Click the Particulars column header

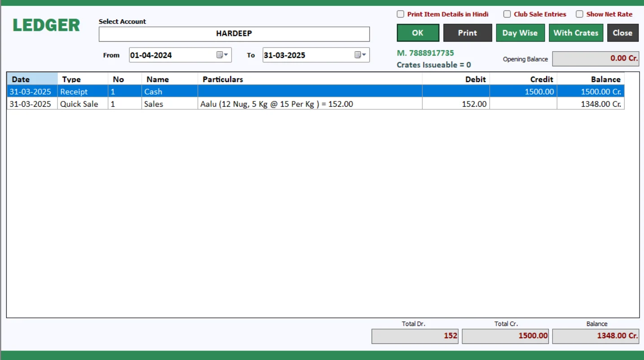point(310,79)
